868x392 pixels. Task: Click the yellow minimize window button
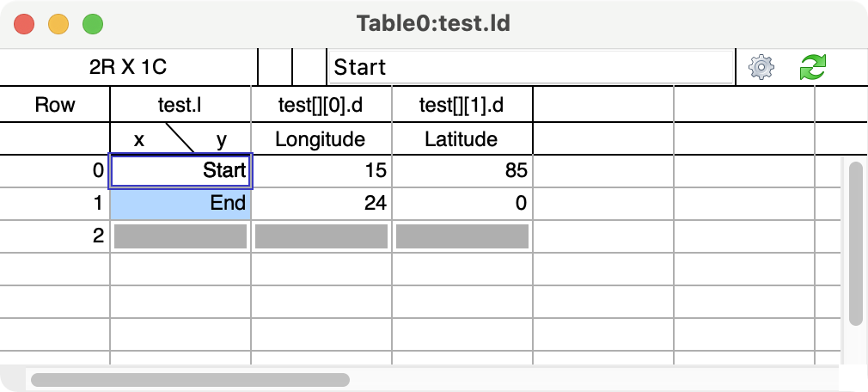click(x=58, y=24)
